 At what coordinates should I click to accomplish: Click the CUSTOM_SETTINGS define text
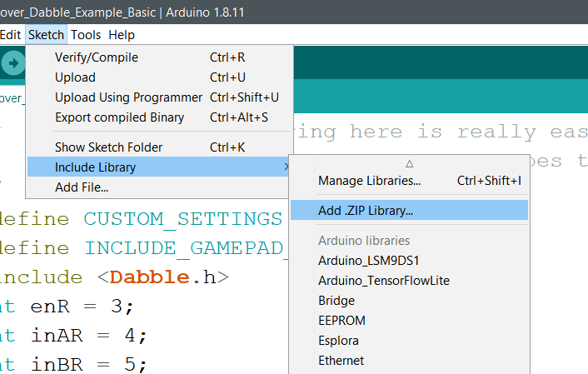(x=183, y=219)
